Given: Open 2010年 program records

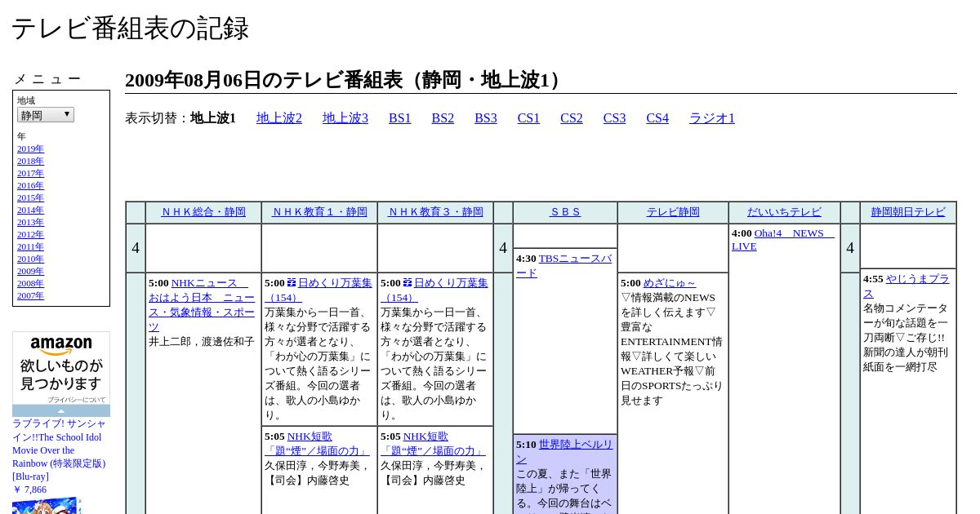Looking at the screenshot, I should 30,259.
